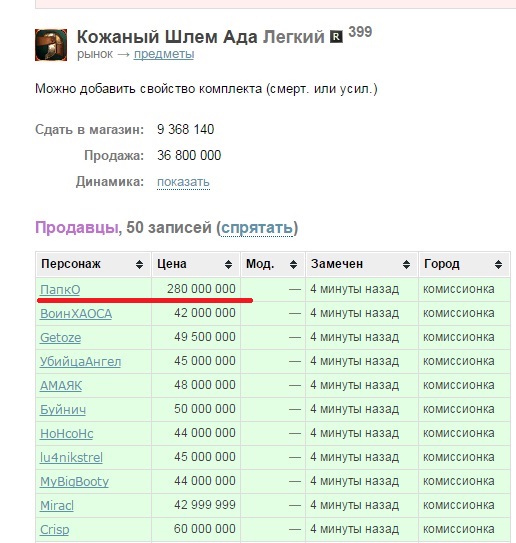Open seller Буйнич profile
Screen dimensions: 516x543
63,410
